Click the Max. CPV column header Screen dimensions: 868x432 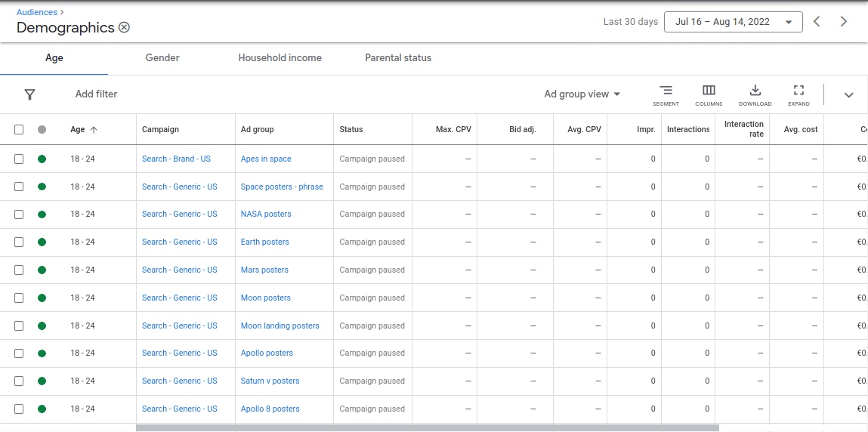coord(453,129)
